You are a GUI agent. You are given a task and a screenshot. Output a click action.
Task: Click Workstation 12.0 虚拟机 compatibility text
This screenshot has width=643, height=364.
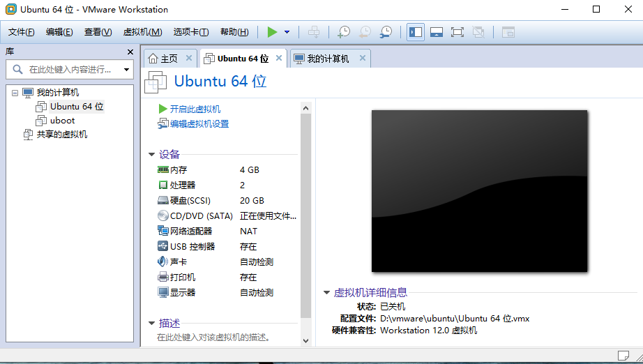coord(428,331)
